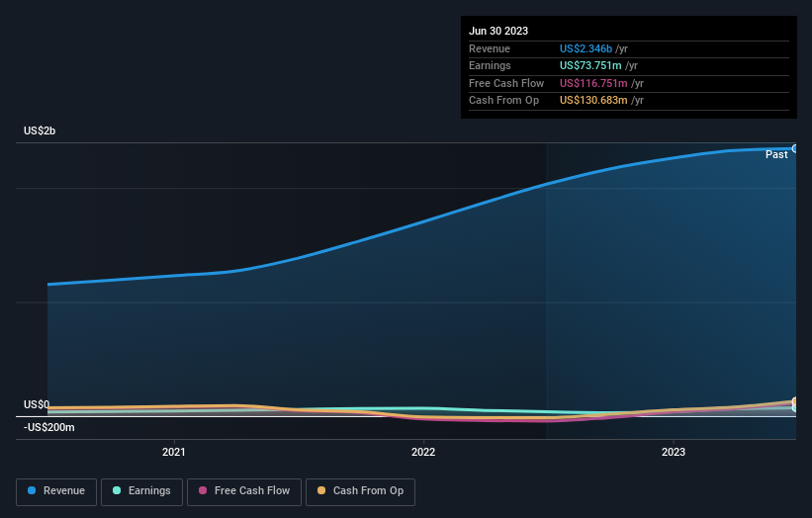Click the US$0 y-axis label
Viewport: 812px width, 518px height.
pyautogui.click(x=37, y=404)
